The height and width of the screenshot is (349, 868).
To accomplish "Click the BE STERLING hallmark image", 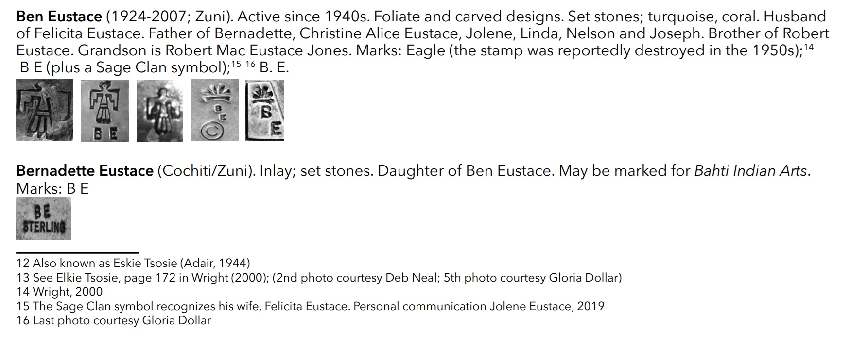I will pyautogui.click(x=44, y=218).
